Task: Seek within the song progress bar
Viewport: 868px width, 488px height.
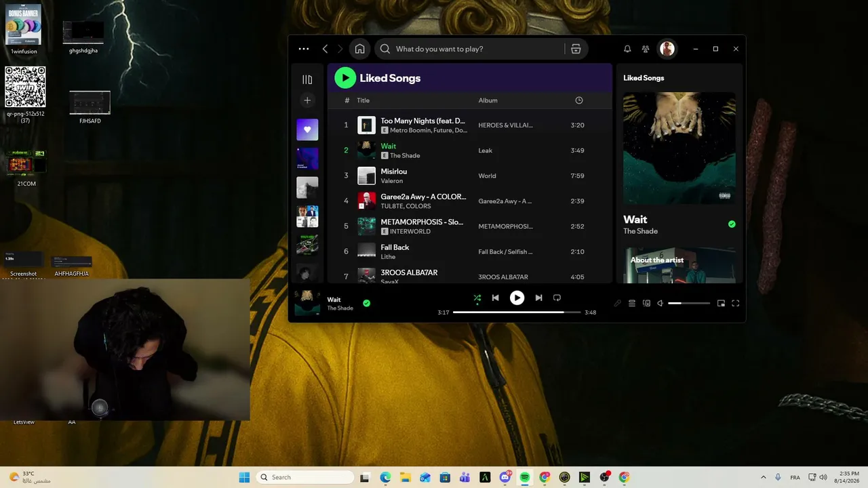Action: 517,312
